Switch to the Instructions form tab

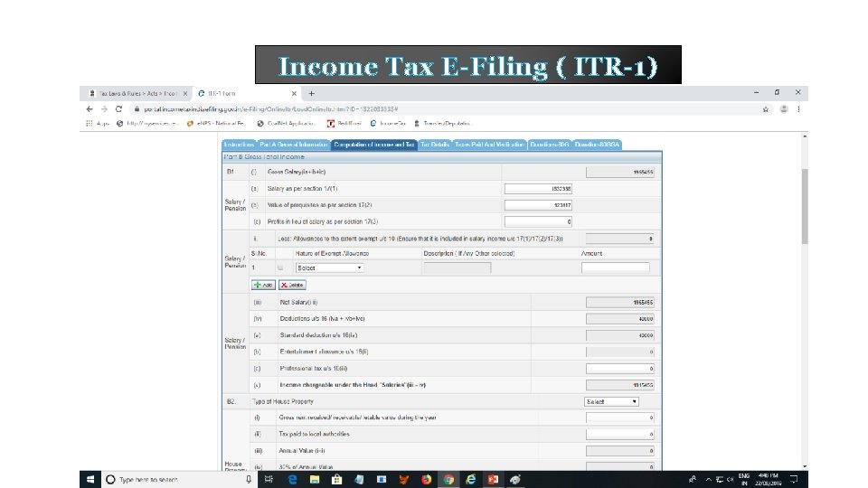point(239,145)
